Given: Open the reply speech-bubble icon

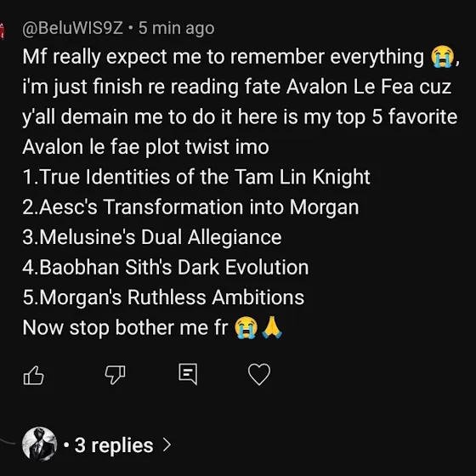Looking at the screenshot, I should (x=188, y=374).
